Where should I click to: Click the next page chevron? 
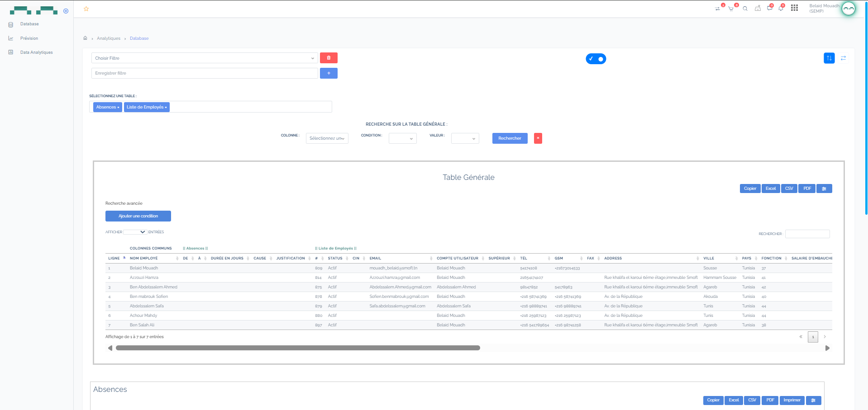[x=825, y=337]
